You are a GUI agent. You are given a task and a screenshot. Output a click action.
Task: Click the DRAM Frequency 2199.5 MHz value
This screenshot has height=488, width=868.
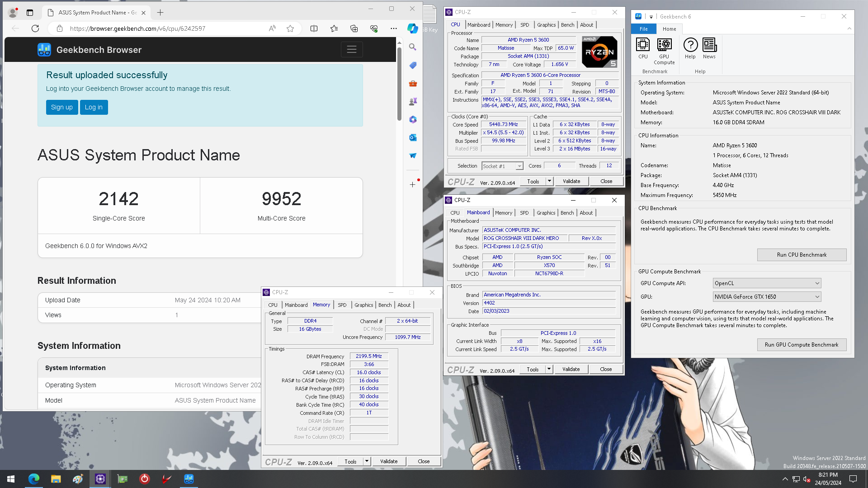click(369, 357)
